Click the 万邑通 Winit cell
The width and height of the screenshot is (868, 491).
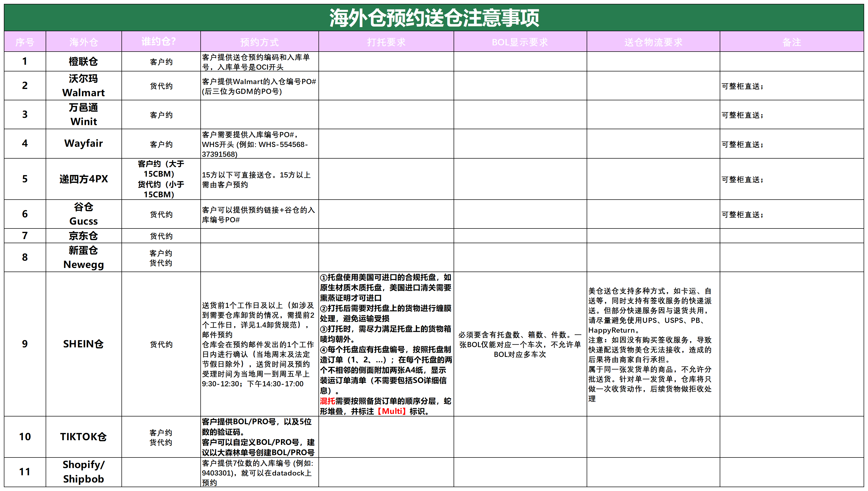point(83,114)
